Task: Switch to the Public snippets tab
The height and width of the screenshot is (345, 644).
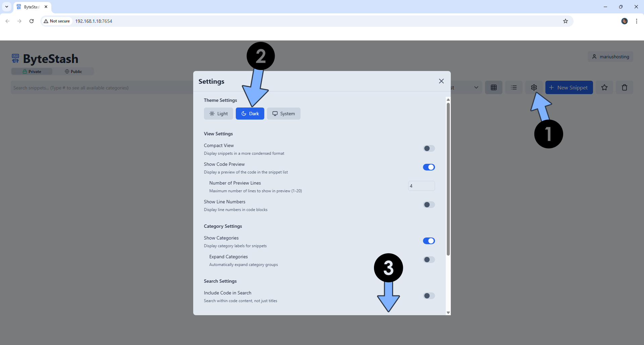Action: pyautogui.click(x=73, y=71)
